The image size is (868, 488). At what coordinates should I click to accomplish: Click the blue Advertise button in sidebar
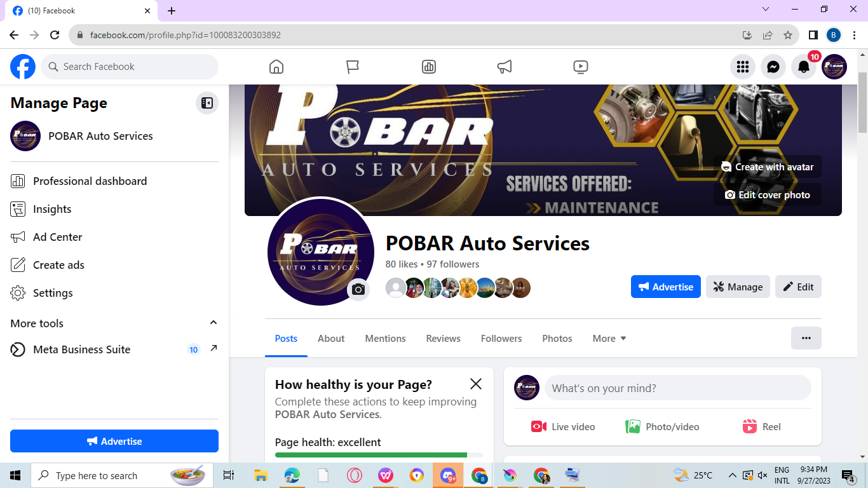coord(114,441)
